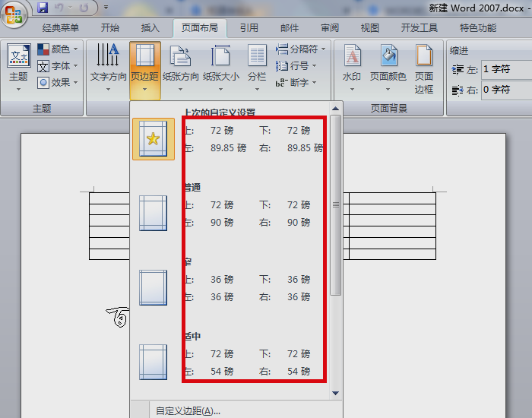Click the 上次的自定义设置 heading text
This screenshot has height=418, width=532.
click(220, 112)
